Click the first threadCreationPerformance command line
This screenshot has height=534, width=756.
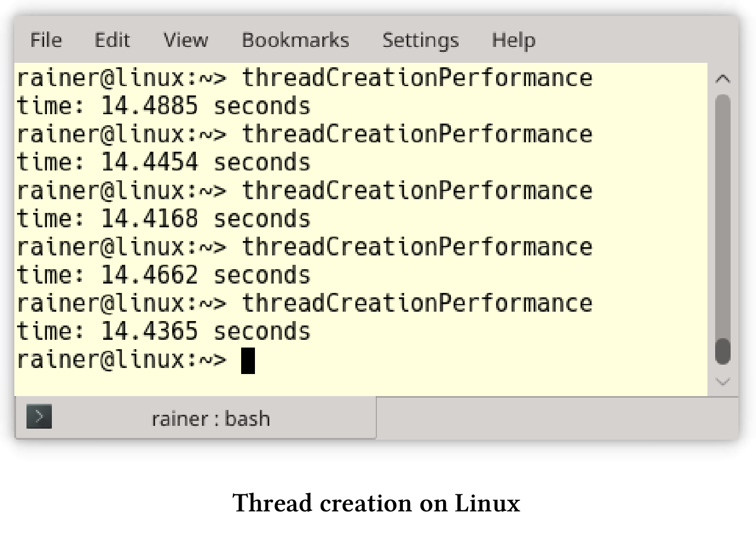point(305,78)
